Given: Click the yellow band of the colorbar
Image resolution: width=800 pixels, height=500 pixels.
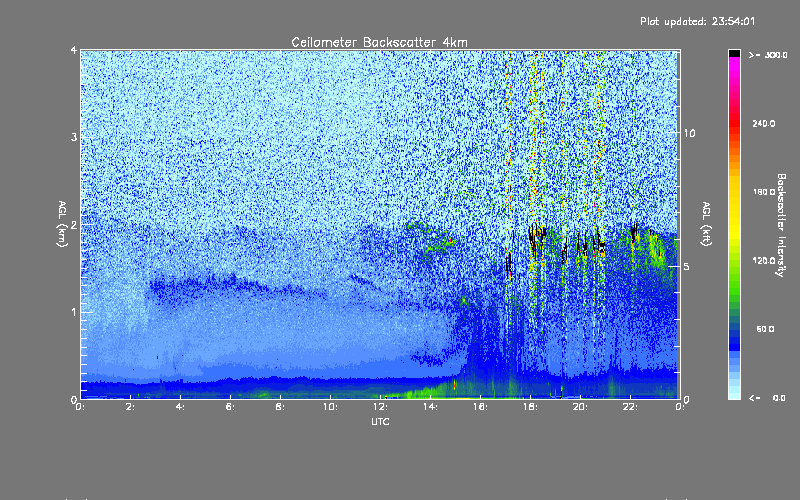Looking at the screenshot, I should pyautogui.click(x=734, y=209).
